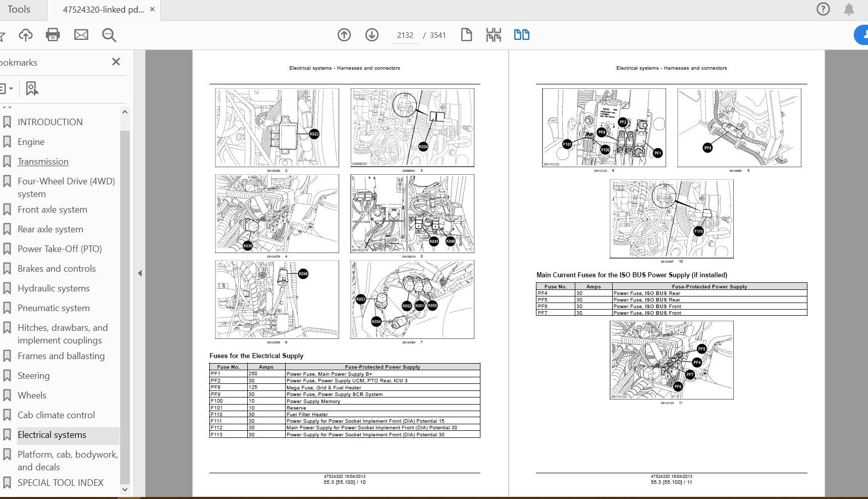Click the K023 relay diagram figure 2

pyautogui.click(x=277, y=128)
